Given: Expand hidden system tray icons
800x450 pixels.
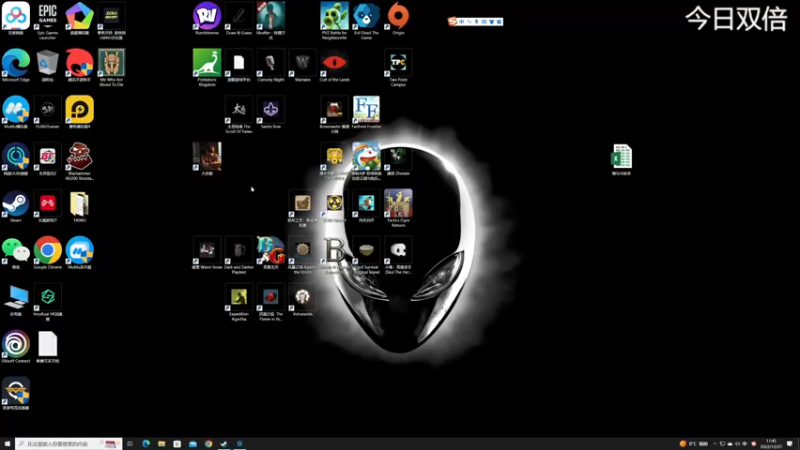Looking at the screenshot, I should coord(715,444).
